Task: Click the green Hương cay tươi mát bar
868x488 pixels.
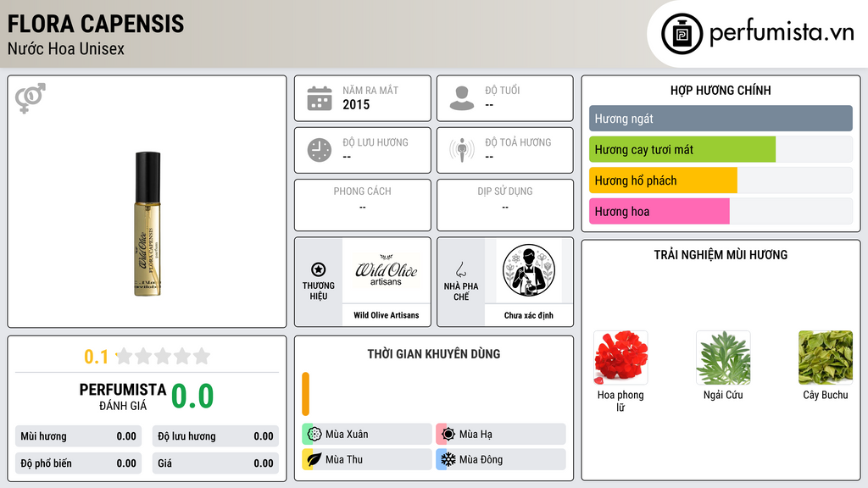Action: coord(682,149)
